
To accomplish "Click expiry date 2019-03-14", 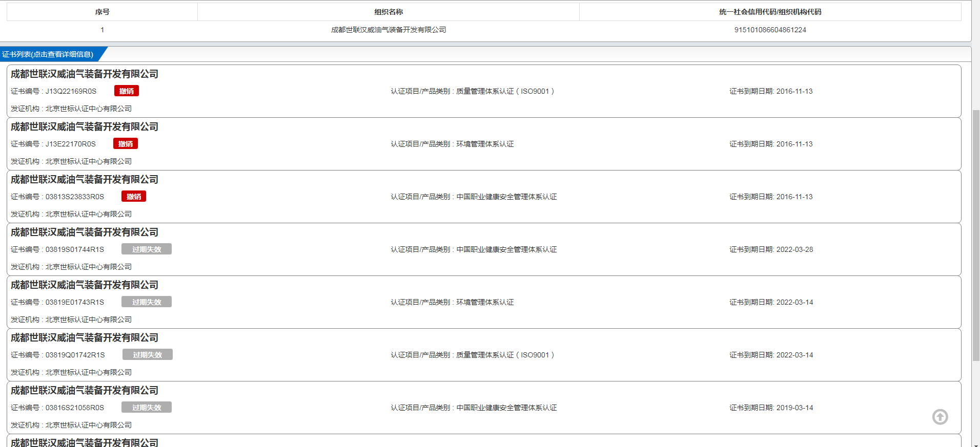I will [794, 408].
